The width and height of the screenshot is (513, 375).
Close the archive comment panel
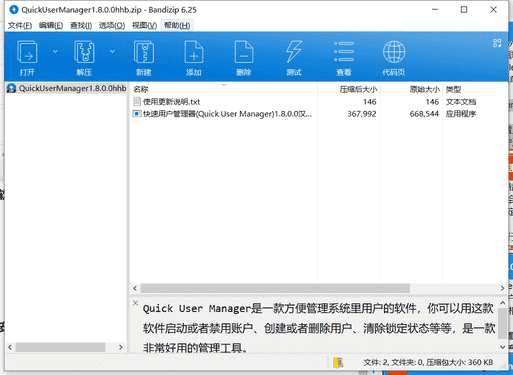tap(135, 303)
